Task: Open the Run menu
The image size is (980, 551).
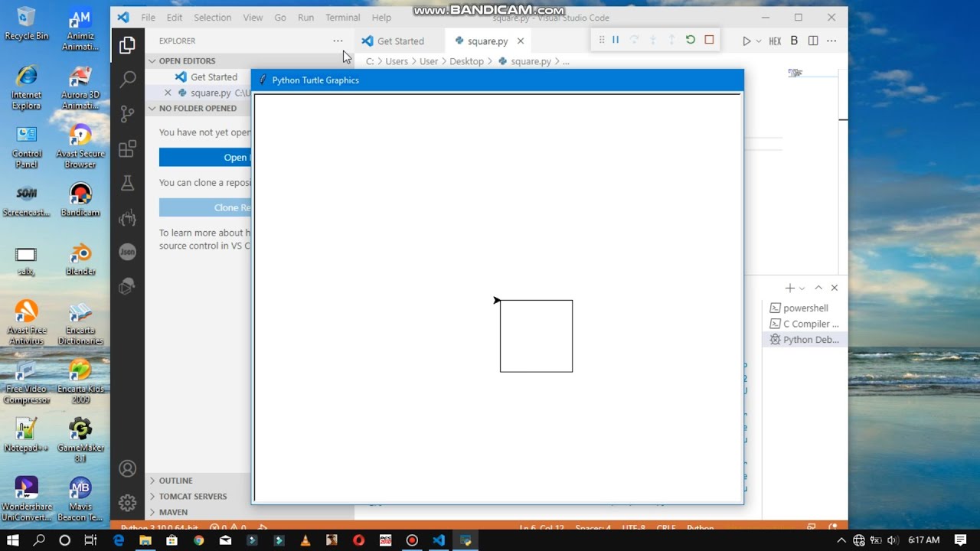Action: click(305, 17)
